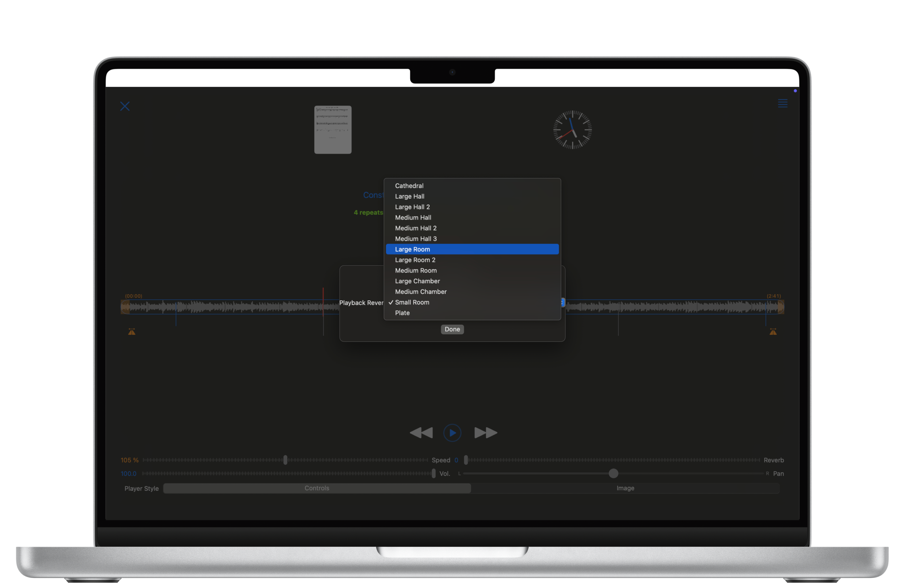
Task: Click the analog clock widget
Action: point(572,129)
